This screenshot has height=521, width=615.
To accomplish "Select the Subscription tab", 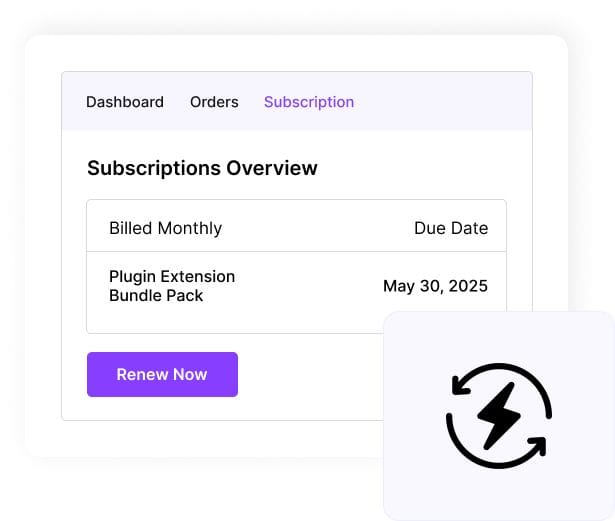I will (309, 102).
